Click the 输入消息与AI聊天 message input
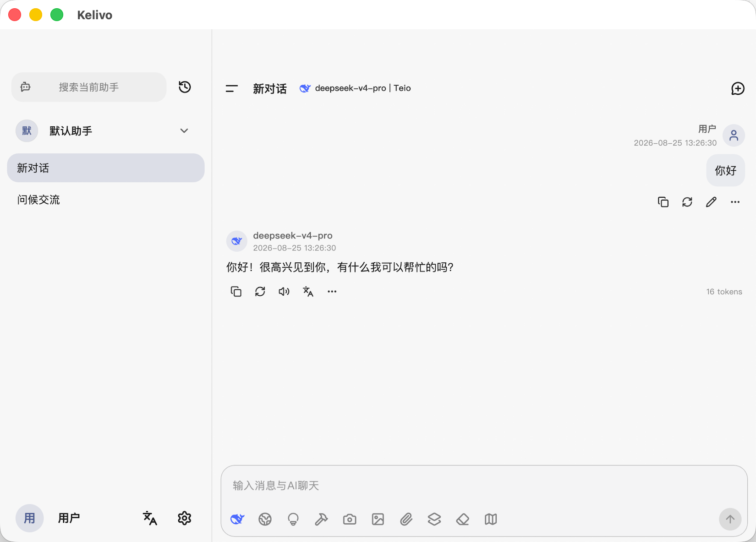756x542 pixels. 484,486
